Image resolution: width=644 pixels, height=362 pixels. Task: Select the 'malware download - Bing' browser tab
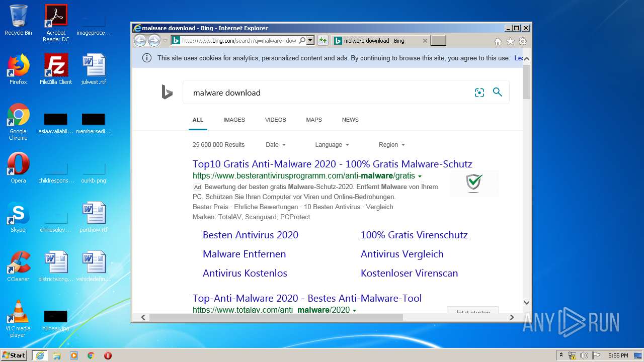click(380, 41)
